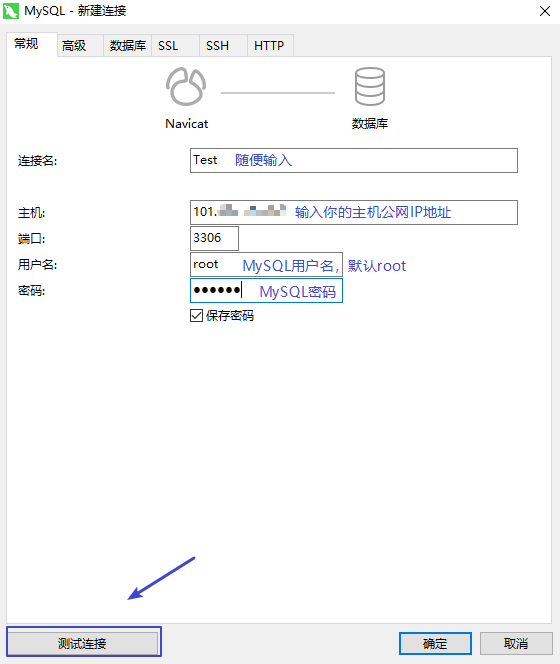560x664 pixels.
Task: Toggle the 保存密码 checkbox
Action: coord(196,315)
